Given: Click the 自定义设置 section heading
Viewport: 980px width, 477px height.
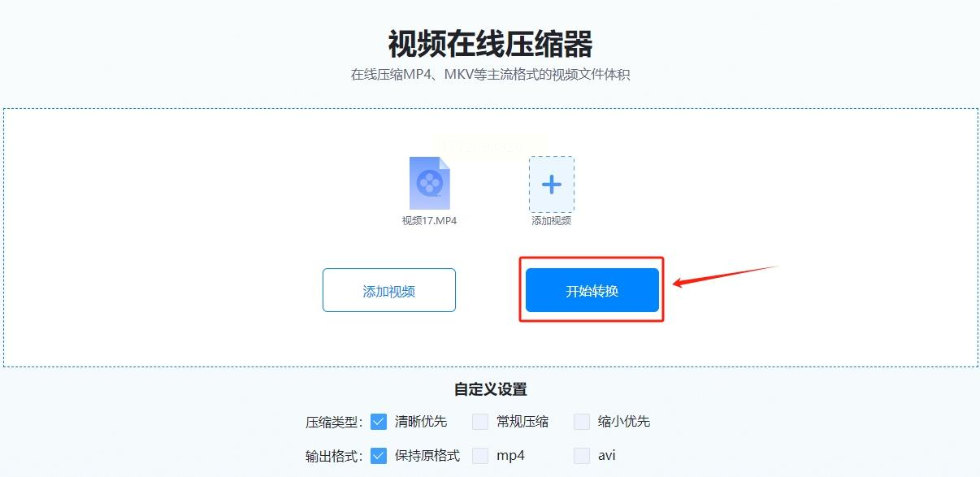Looking at the screenshot, I should 490,390.
